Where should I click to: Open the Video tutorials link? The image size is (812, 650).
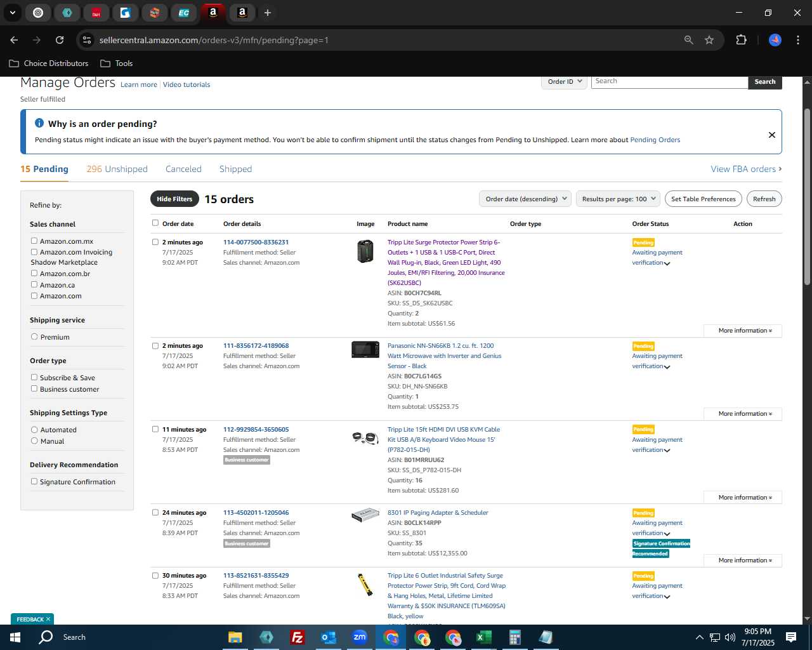187,84
